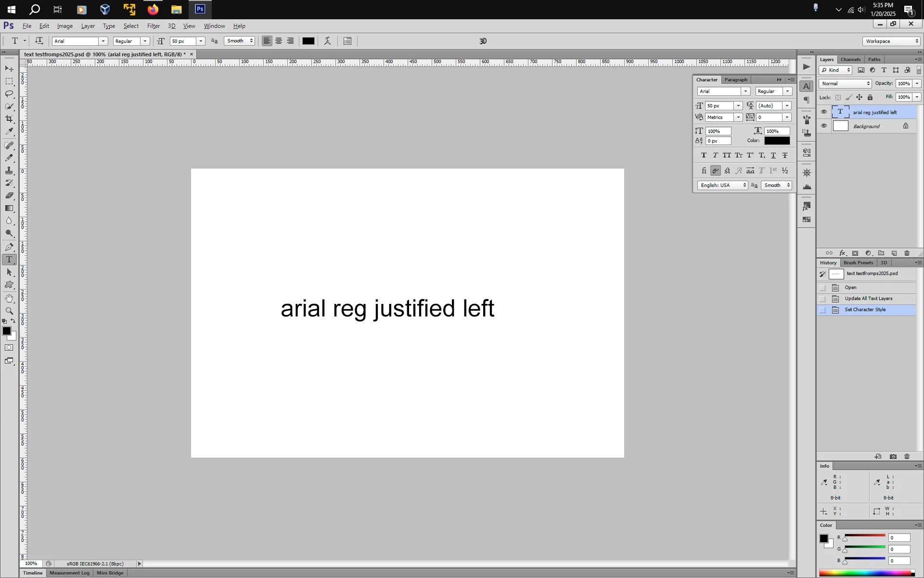Hide the arial reg justified left layer
Viewport: 924px width, 578px height.
tap(824, 112)
